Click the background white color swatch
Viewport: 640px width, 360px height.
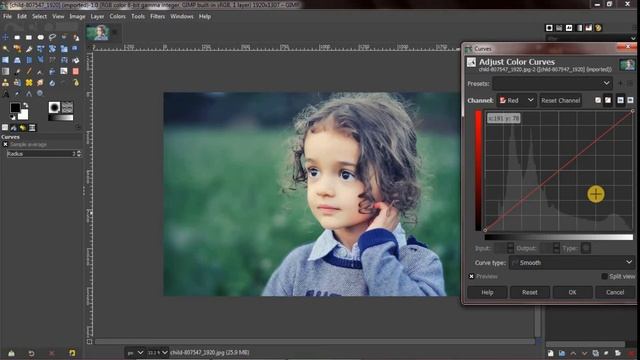(24, 116)
